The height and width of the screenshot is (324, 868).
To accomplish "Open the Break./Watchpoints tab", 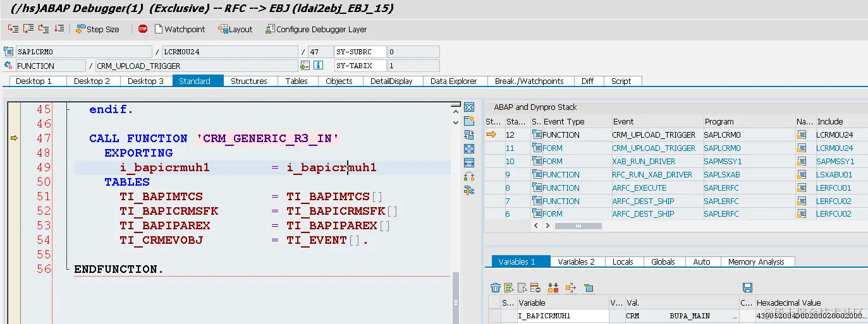I will coord(530,81).
